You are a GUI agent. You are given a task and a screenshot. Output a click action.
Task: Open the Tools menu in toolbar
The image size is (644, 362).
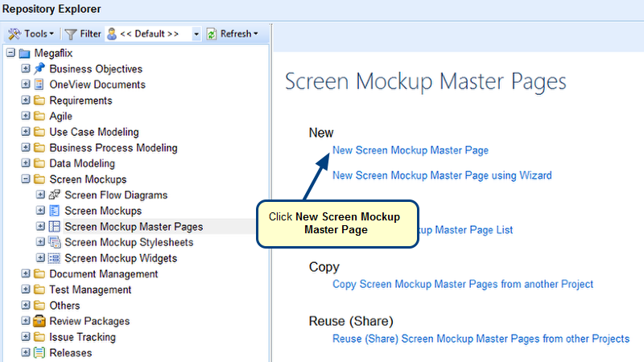[31, 34]
